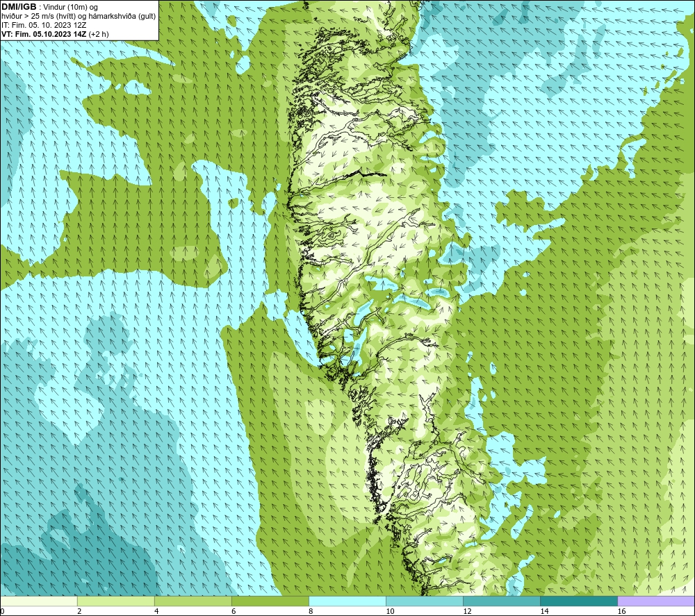Click the 'Vindur (10m) og' label
695x616 pixels.
tap(72, 8)
